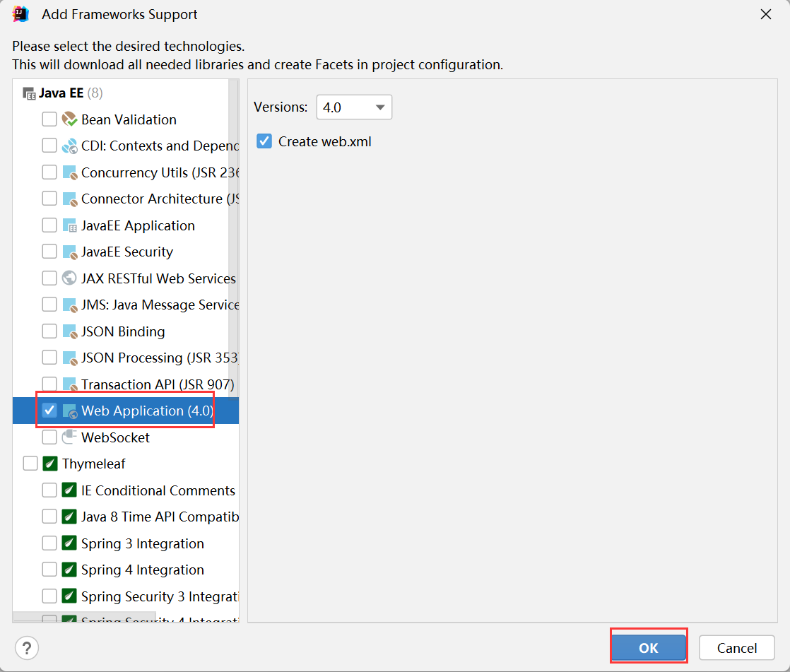This screenshot has width=790, height=672.
Task: Select the JMS: Java Message Service row text
Action: click(160, 305)
